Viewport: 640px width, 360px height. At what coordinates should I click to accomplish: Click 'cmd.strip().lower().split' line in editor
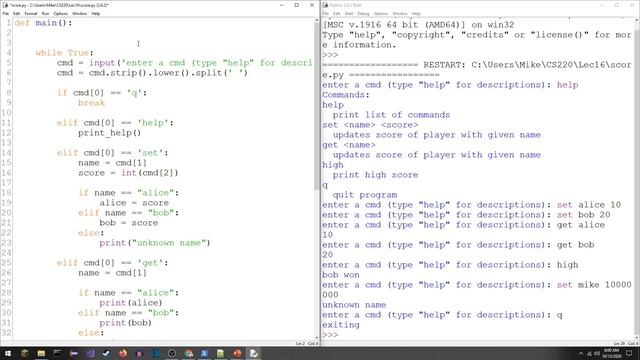[x=152, y=73]
